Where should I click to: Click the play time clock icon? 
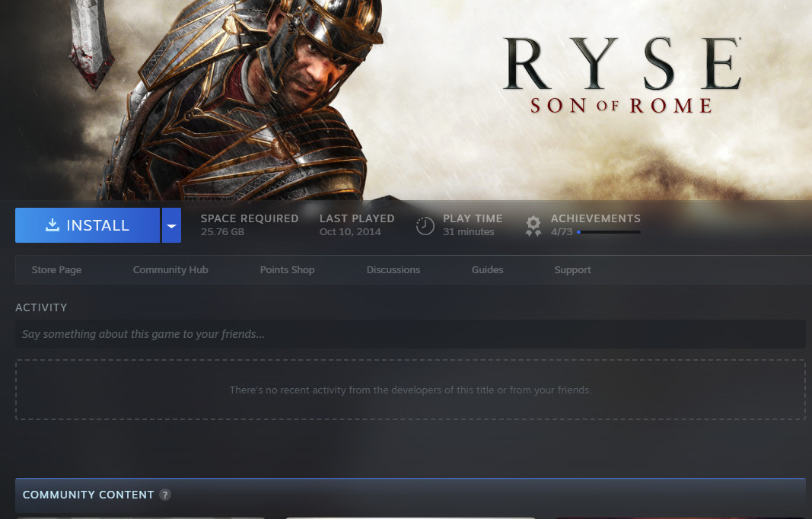point(425,226)
